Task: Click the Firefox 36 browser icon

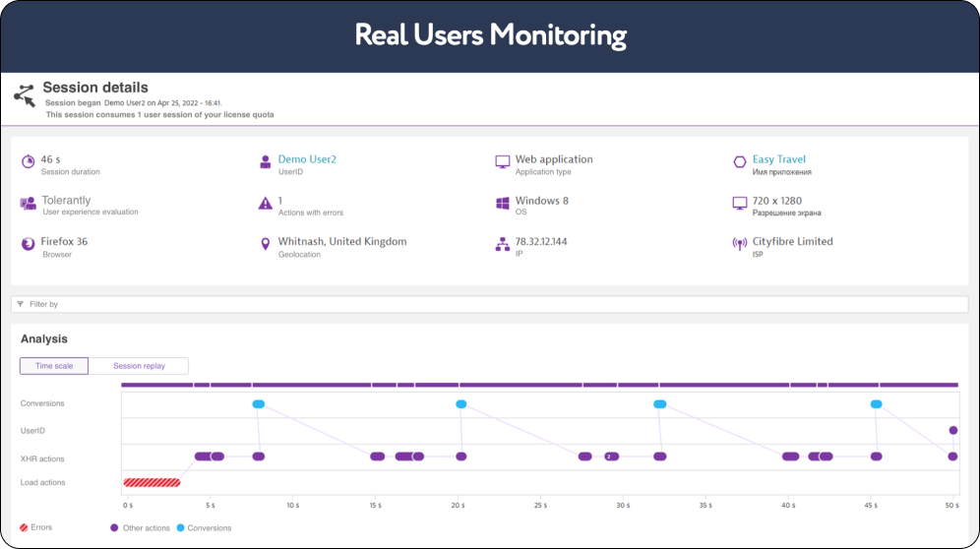Action: point(28,245)
